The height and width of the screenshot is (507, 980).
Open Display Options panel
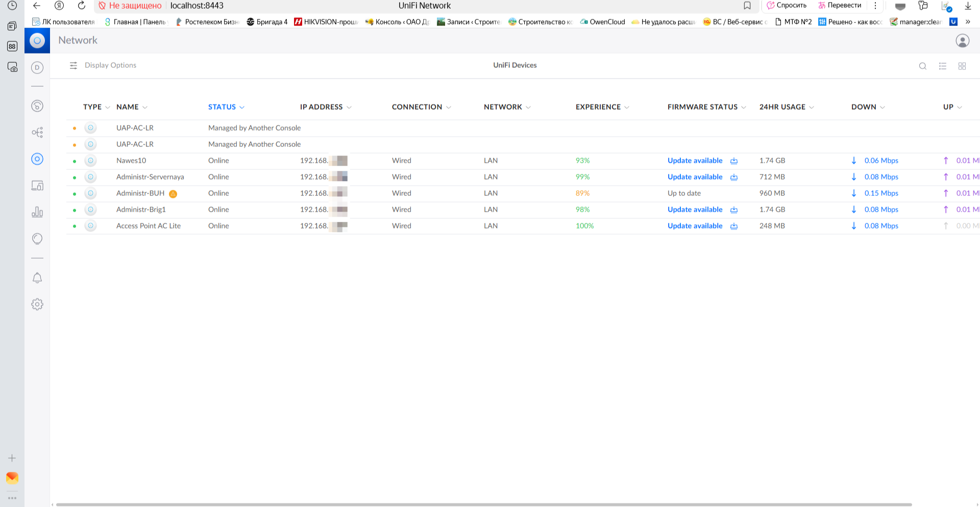(x=103, y=65)
